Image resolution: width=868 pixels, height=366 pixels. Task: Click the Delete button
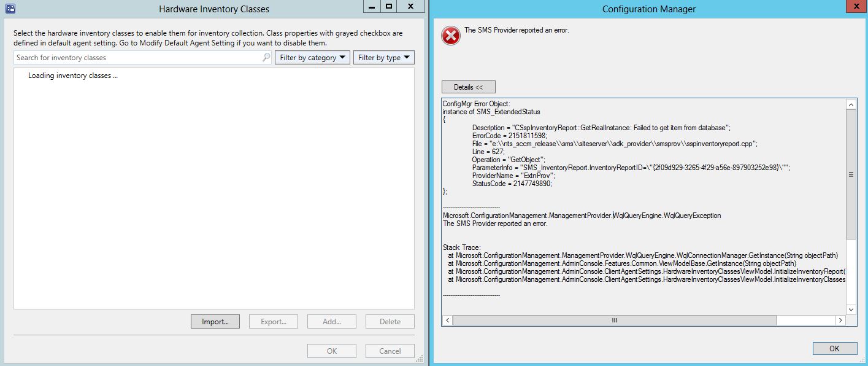click(390, 321)
